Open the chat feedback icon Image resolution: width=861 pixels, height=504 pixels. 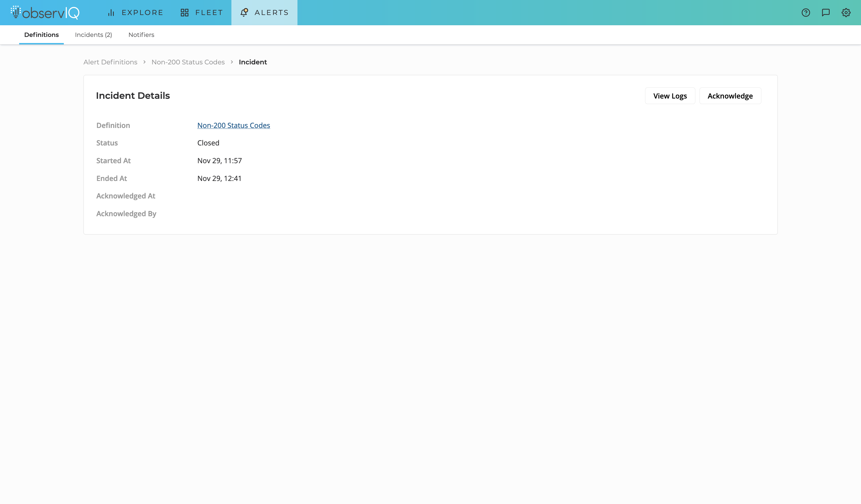[826, 13]
